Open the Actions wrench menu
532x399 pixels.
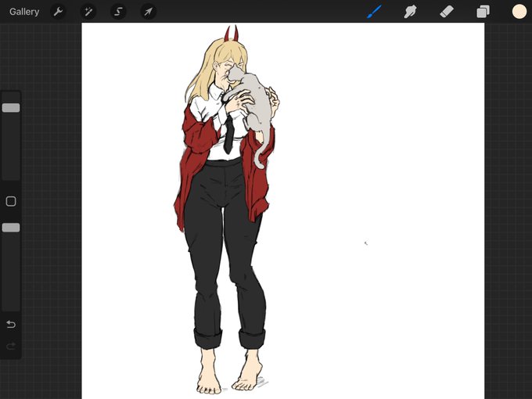click(x=58, y=12)
